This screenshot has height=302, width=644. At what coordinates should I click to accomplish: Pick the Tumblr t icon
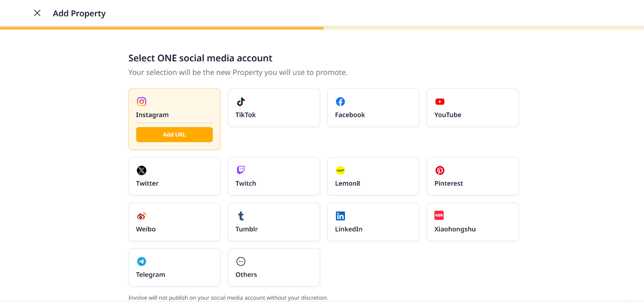pyautogui.click(x=241, y=216)
